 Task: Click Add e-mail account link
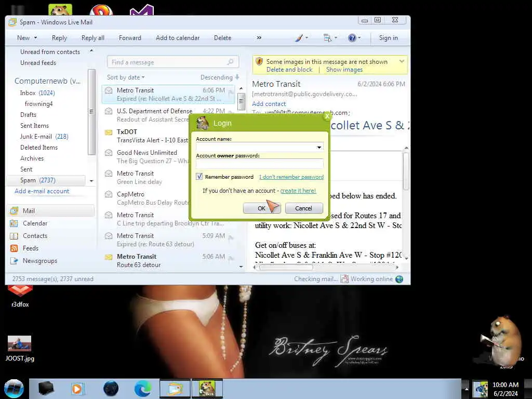(42, 191)
